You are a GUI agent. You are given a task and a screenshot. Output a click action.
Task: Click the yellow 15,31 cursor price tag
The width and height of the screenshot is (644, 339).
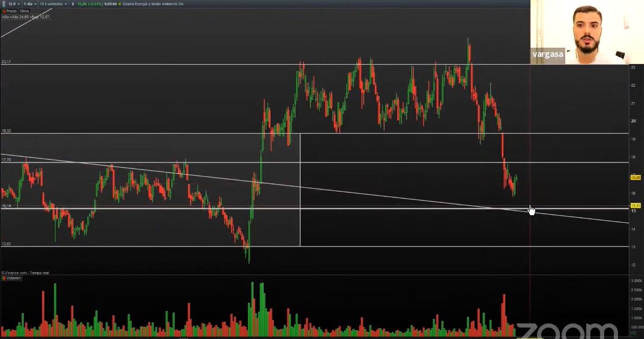click(635, 206)
